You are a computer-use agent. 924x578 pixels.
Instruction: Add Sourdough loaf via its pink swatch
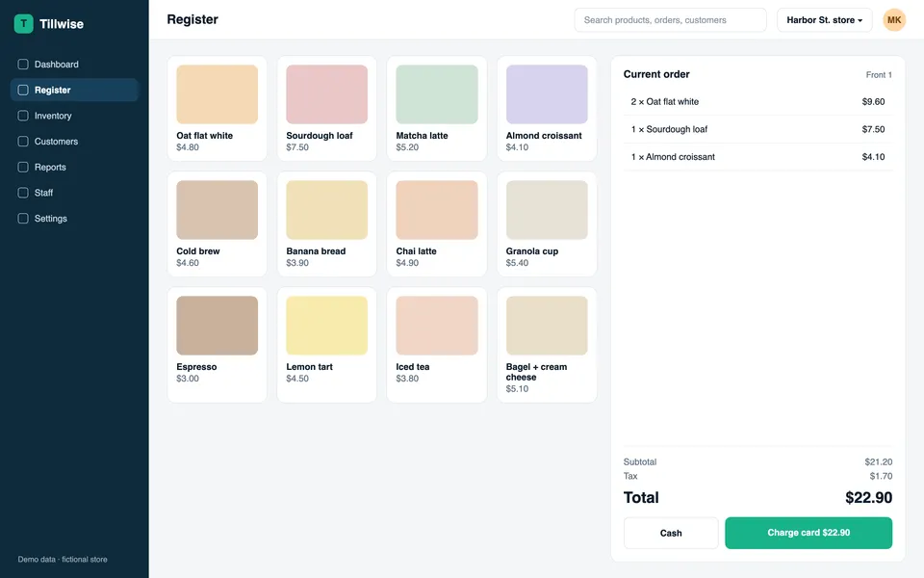pyautogui.click(x=327, y=94)
